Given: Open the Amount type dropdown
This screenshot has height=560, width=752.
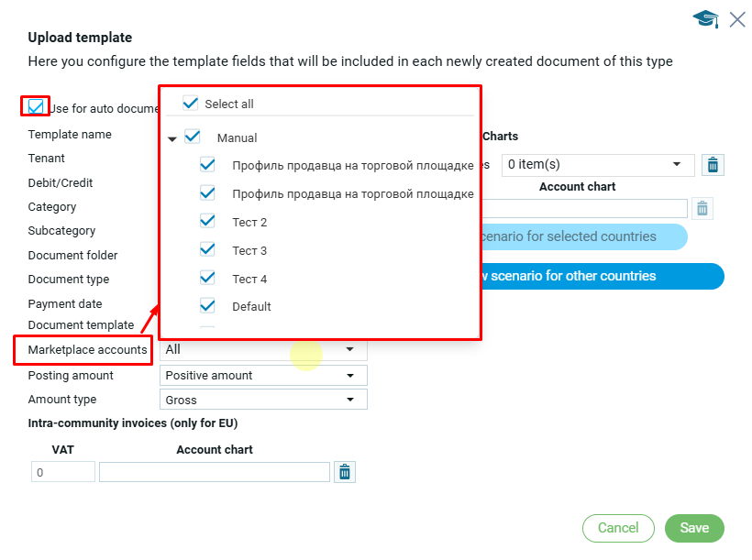Looking at the screenshot, I should point(263,400).
